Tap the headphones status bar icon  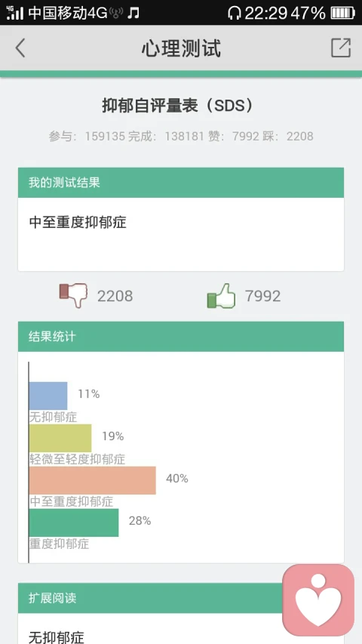(x=234, y=13)
